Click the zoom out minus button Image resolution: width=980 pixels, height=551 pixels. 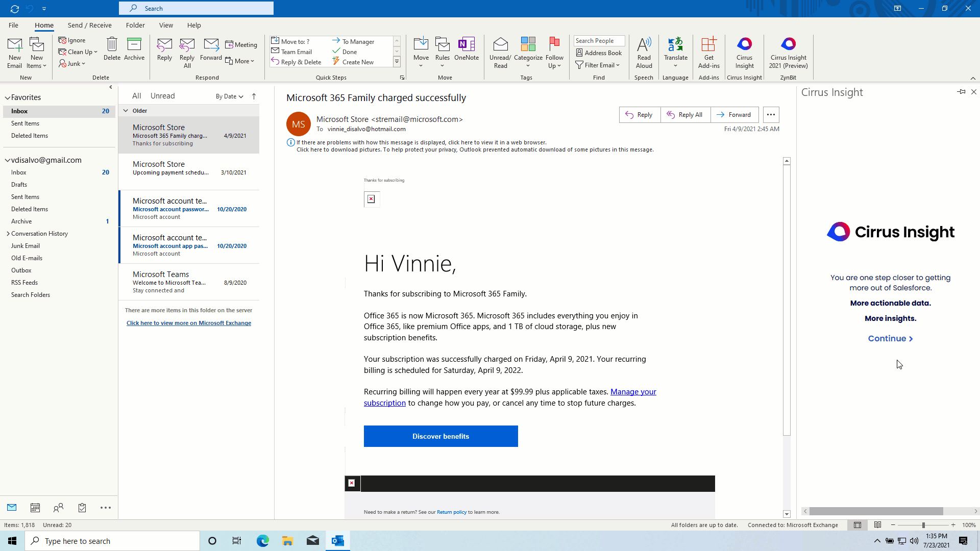(893, 525)
